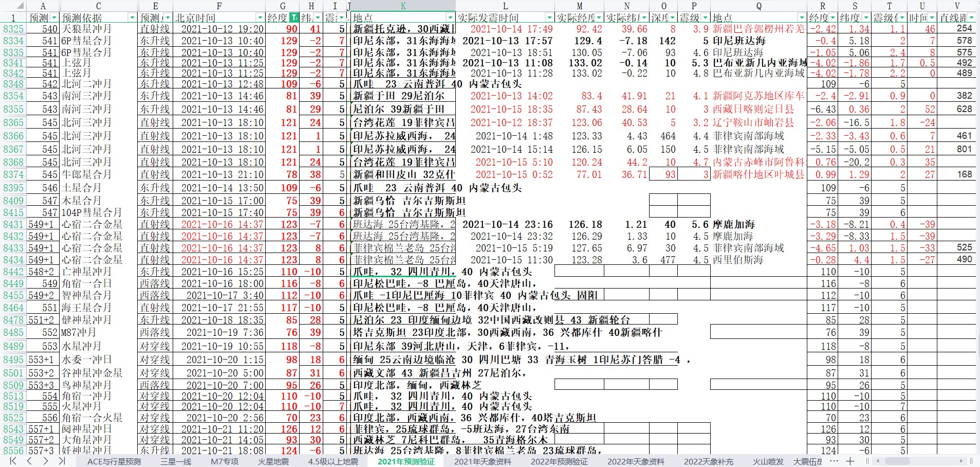The image size is (980, 467).
Task: Switch to the 2022年天象资料 sheet tab
Action: coord(636,461)
